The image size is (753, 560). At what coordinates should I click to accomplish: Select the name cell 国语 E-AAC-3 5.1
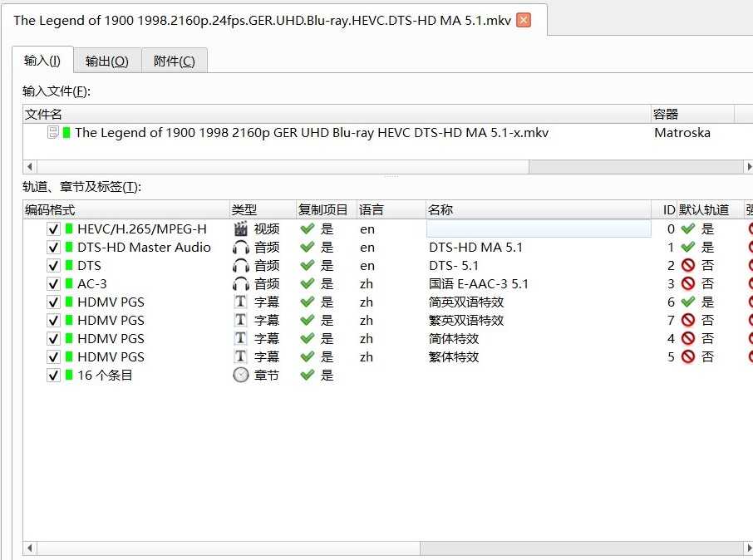(478, 284)
